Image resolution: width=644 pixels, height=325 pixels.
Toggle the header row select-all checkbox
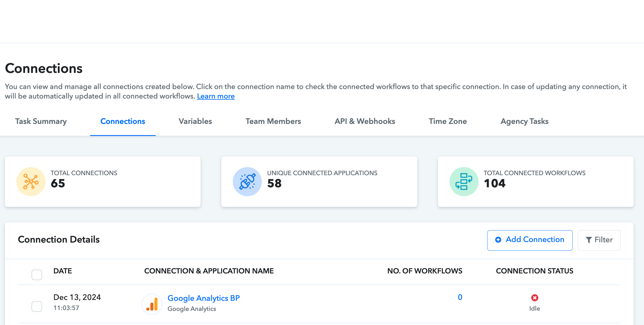tap(37, 275)
